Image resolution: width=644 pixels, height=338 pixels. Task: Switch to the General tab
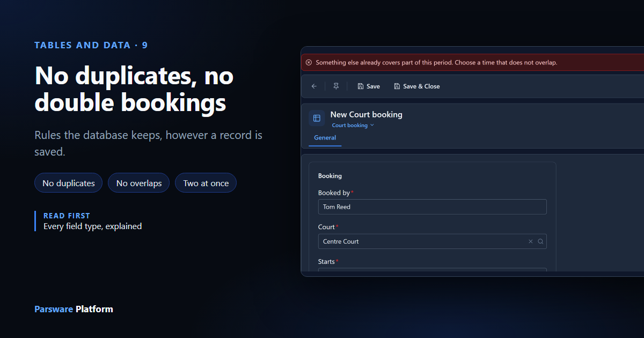(x=325, y=138)
